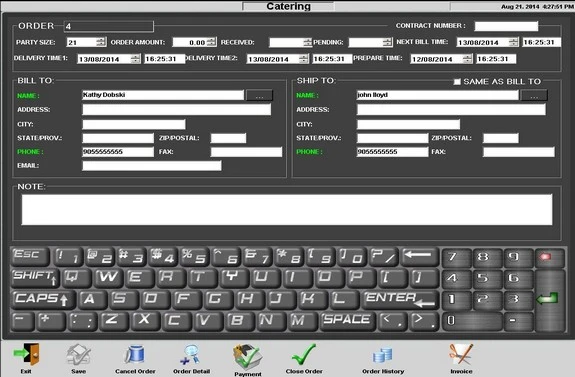Adjust Pending amount spinner
Screen dimensions: 575x377
[x=387, y=42]
